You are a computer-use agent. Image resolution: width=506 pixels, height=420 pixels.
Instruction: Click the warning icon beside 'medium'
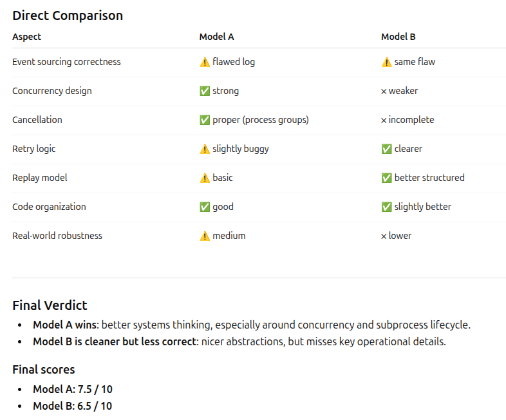click(x=205, y=236)
